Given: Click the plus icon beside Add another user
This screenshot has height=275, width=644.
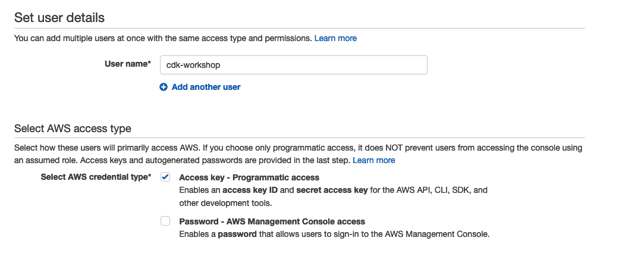Looking at the screenshot, I should (164, 87).
